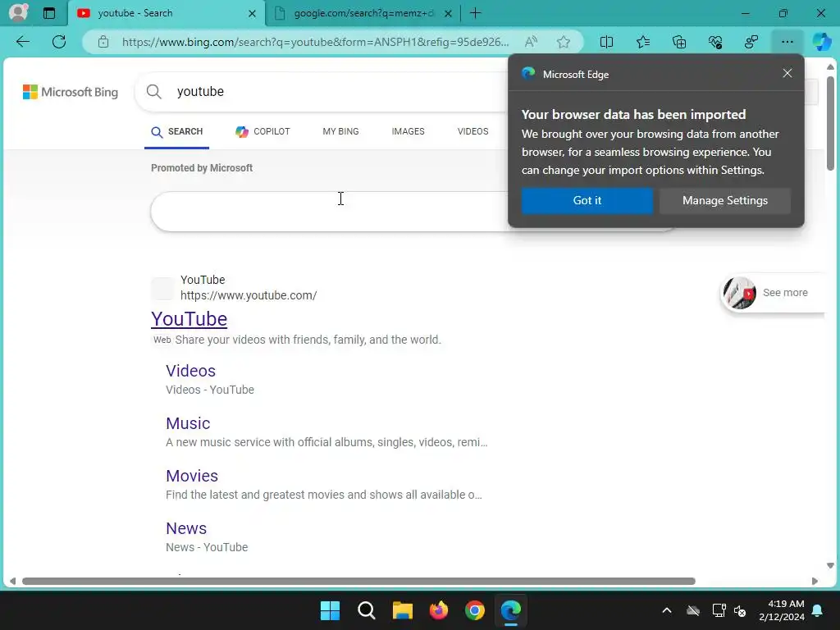
Task: Select the youtube - Search tab
Action: pyautogui.click(x=166, y=13)
